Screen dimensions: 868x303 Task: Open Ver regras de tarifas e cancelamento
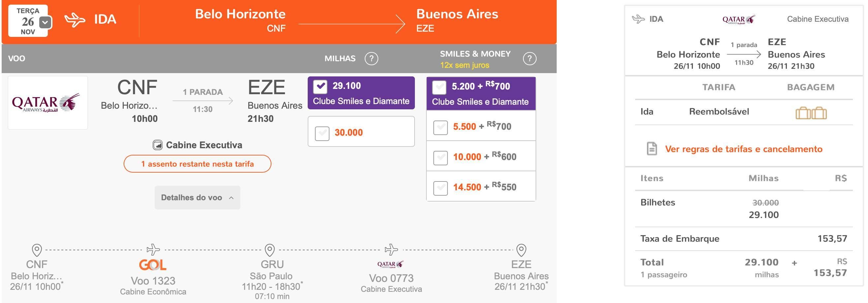[x=743, y=149]
